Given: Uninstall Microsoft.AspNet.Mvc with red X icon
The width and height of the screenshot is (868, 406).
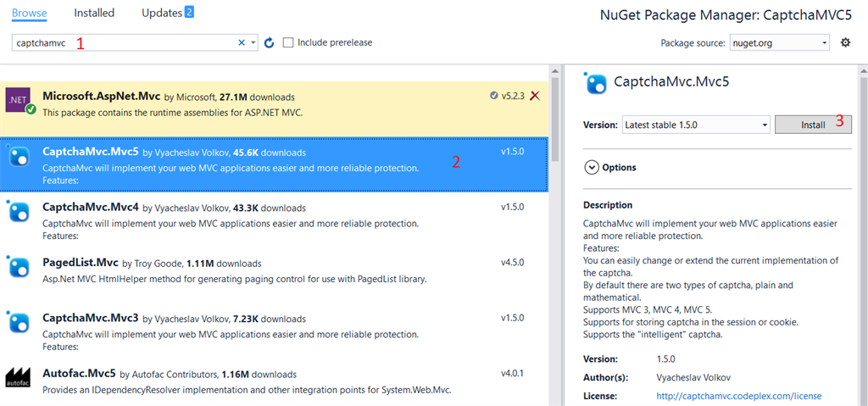Looking at the screenshot, I should (535, 96).
